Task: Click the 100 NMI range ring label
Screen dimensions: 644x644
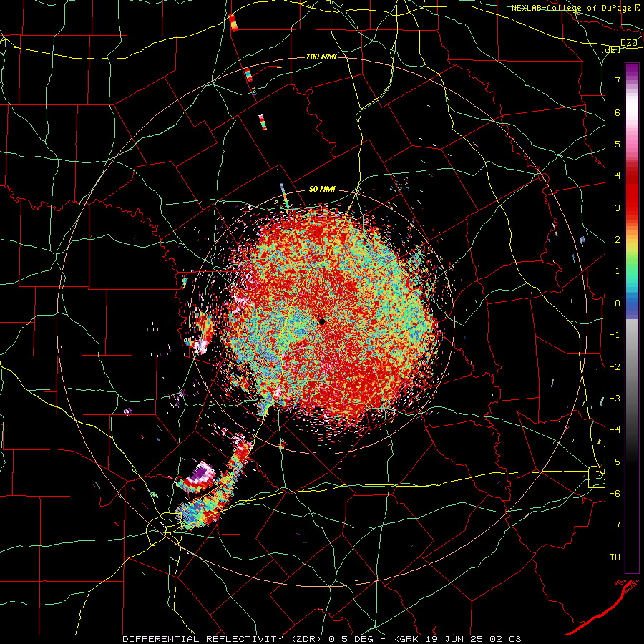Action: tap(321, 57)
